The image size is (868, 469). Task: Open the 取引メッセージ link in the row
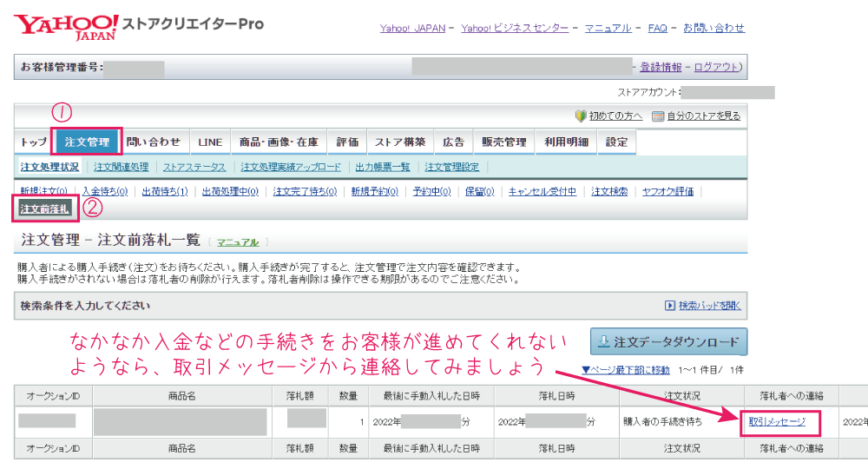(x=777, y=421)
